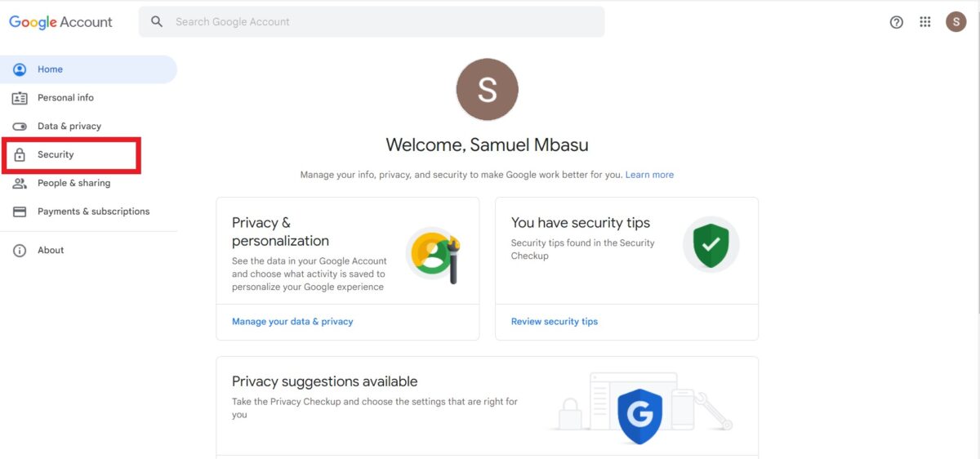980x459 pixels.
Task: Click the search magnifier icon
Action: click(157, 22)
